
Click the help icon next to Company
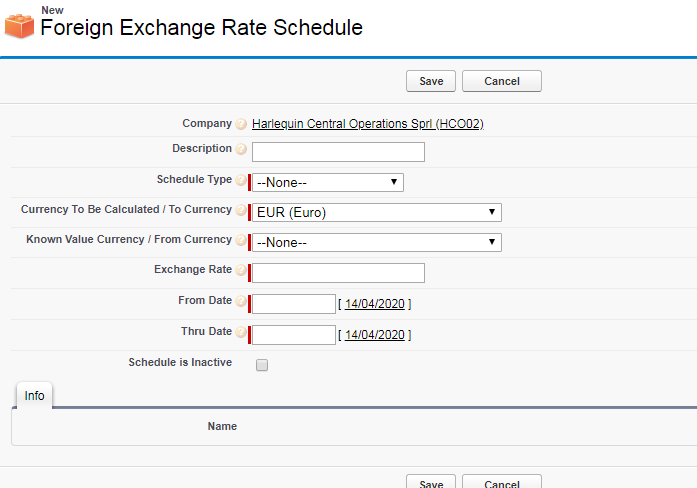pos(241,125)
